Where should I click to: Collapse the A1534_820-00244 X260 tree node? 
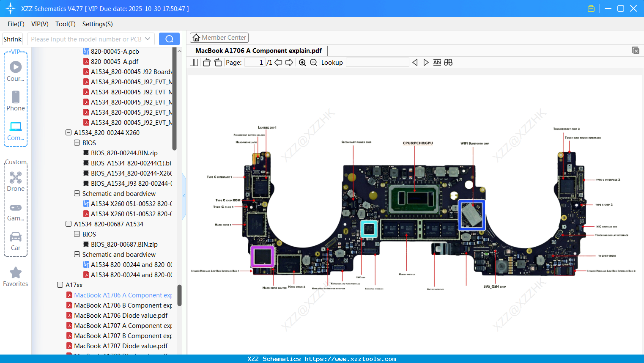pyautogui.click(x=69, y=132)
